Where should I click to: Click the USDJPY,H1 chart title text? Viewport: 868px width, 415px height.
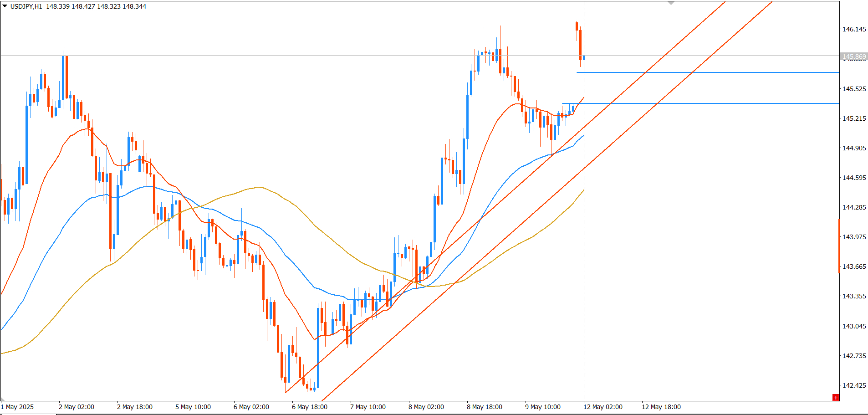tap(26, 6)
